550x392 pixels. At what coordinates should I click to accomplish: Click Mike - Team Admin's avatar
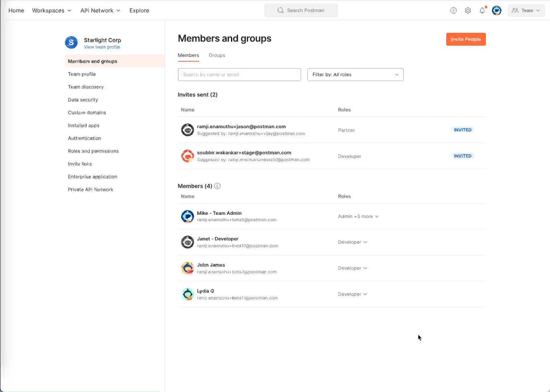point(187,216)
